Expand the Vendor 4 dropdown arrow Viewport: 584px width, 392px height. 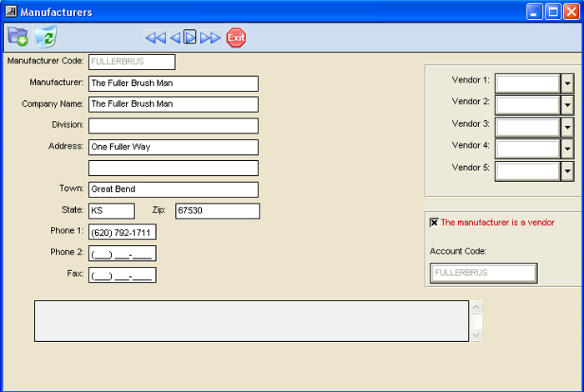(567, 149)
